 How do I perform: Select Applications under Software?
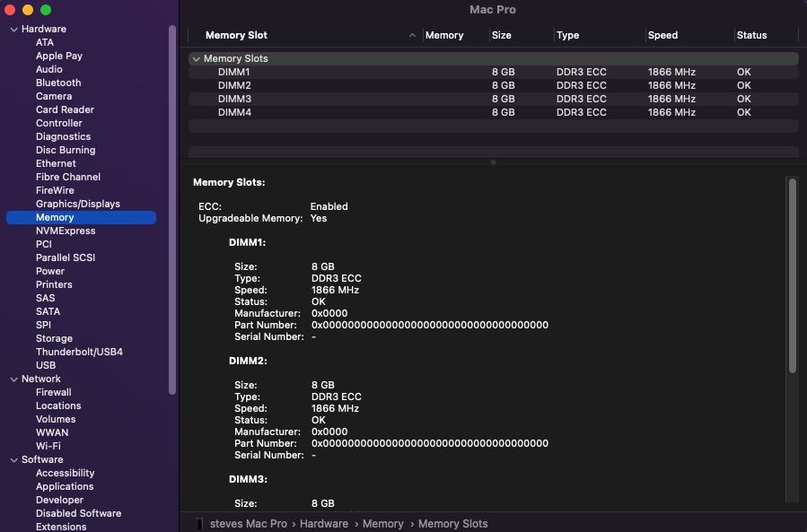(x=65, y=486)
